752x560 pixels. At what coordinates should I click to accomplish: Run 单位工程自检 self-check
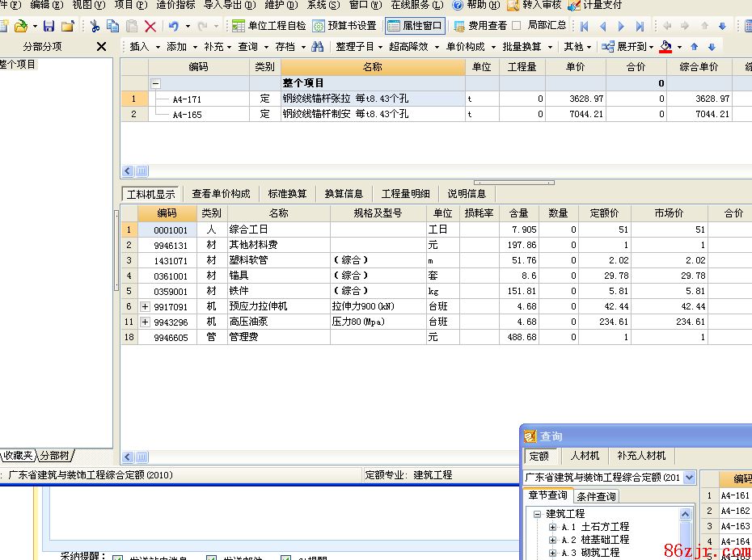pyautogui.click(x=269, y=26)
